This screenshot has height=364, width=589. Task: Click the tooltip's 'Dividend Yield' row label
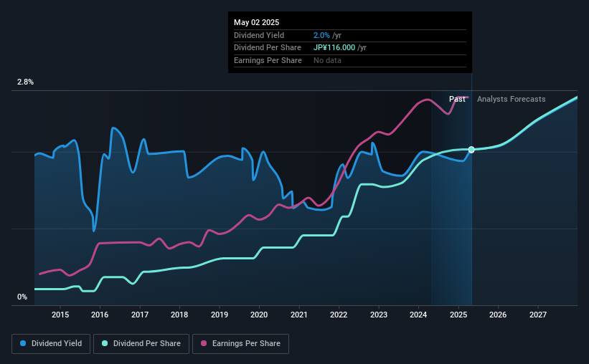click(x=259, y=35)
